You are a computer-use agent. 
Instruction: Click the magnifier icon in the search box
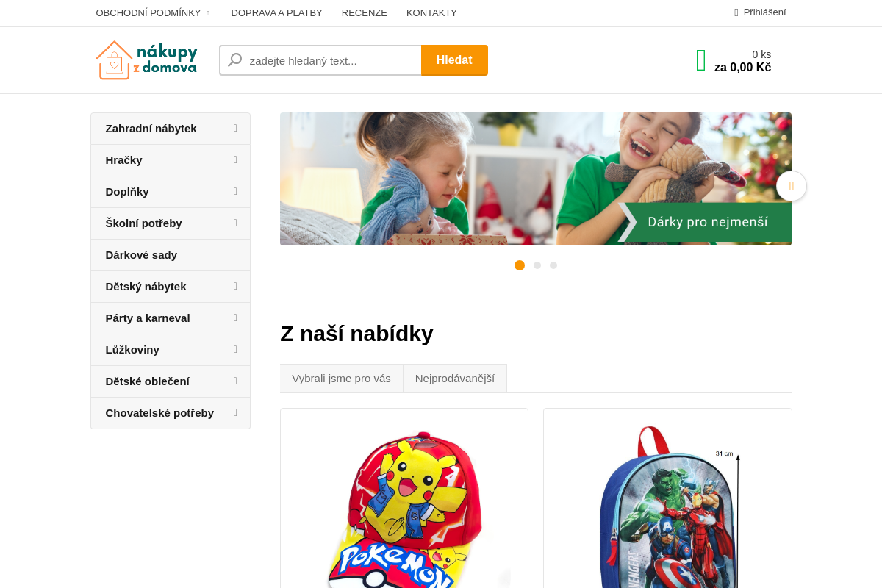235,60
